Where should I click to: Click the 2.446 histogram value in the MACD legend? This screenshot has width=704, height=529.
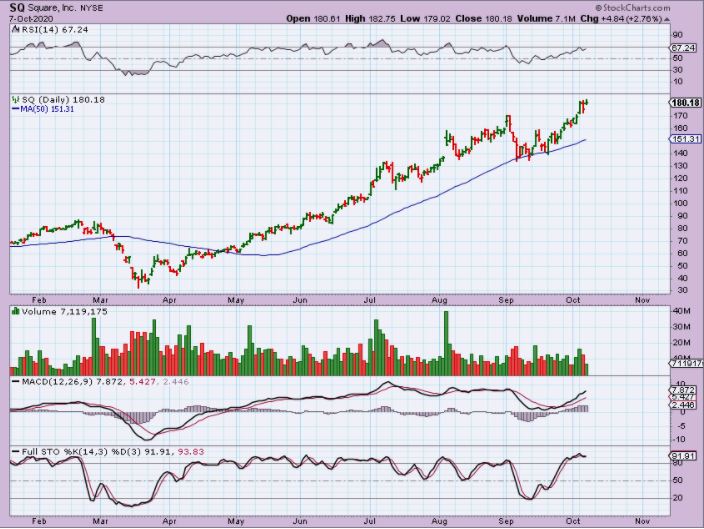[x=174, y=382]
